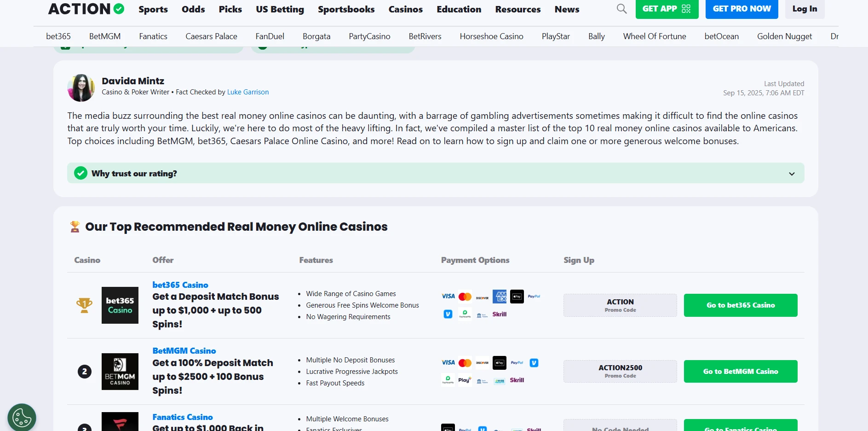Copy the ACTION2500 promo code box
Screen dimensions: 868x431
620,372
